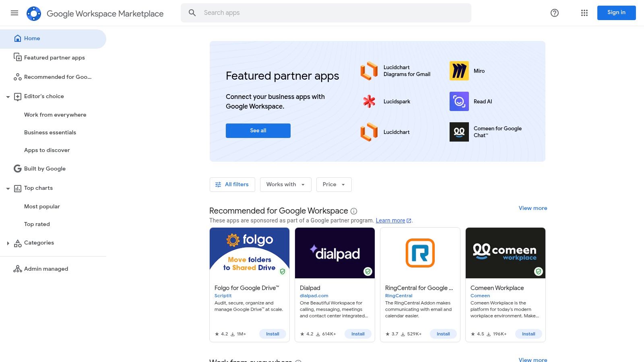The height and width of the screenshot is (362, 644).
Task: Open the Works with dropdown
Action: pyautogui.click(x=286, y=185)
